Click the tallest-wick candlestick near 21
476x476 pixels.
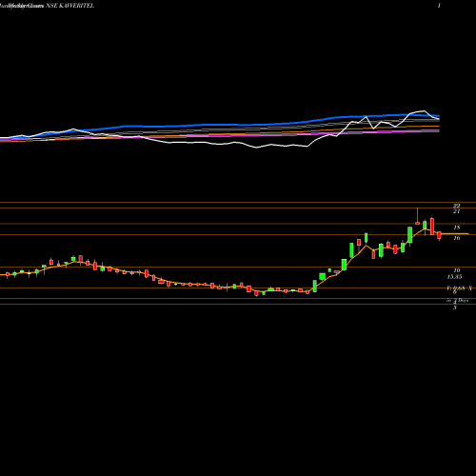point(417,216)
